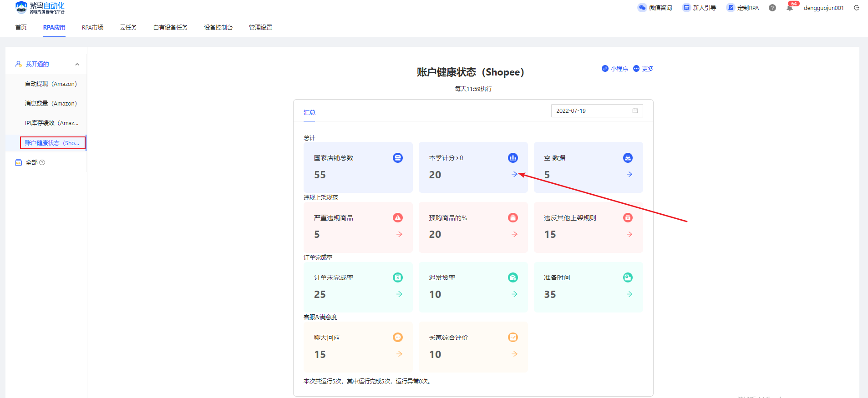
Task: Open 定制RPA option
Action: click(743, 8)
